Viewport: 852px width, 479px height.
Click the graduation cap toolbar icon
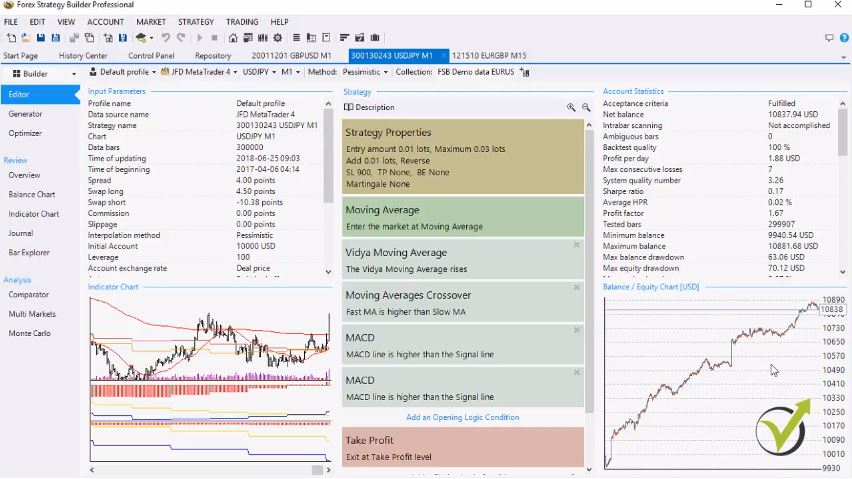click(x=141, y=38)
